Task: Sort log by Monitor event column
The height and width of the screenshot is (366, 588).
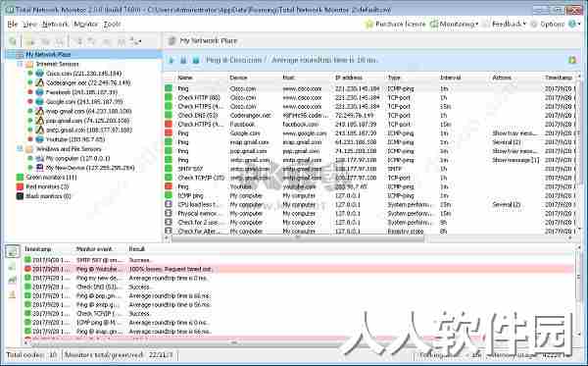Action: pyautogui.click(x=94, y=249)
